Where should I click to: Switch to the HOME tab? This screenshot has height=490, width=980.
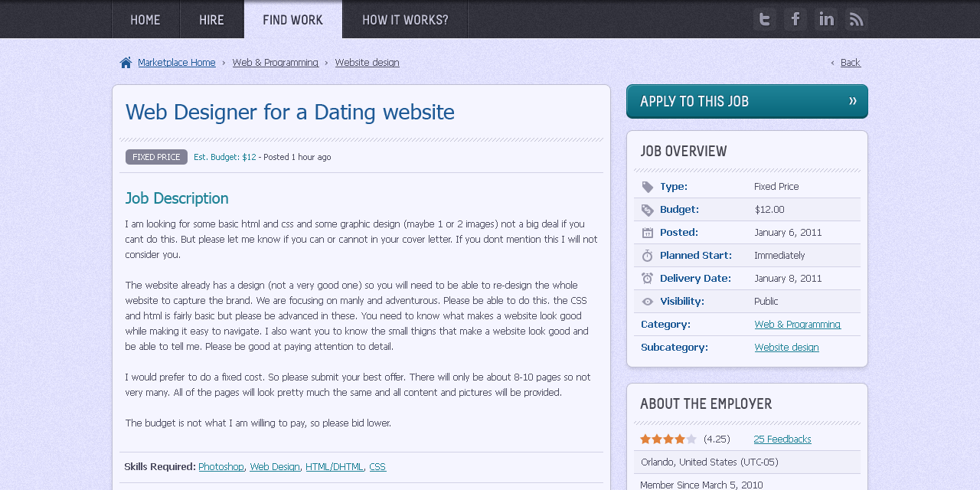(x=145, y=19)
